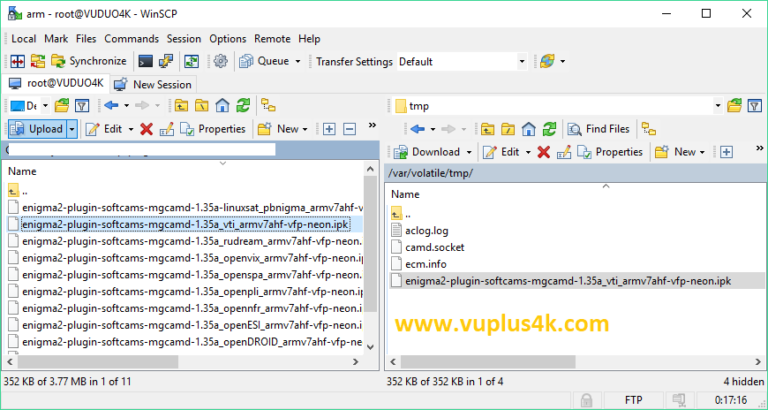Click the Upload button

pyautogui.click(x=37, y=129)
